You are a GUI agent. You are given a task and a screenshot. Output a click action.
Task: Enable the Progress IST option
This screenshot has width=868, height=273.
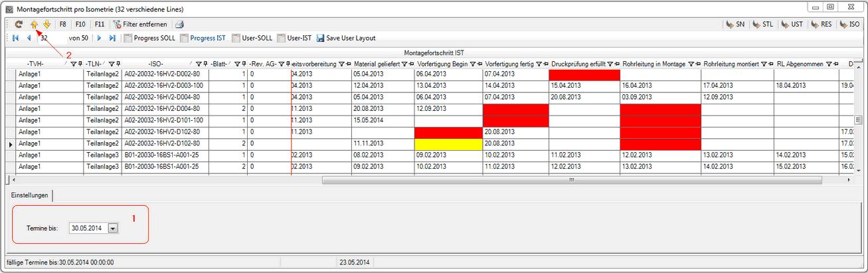point(185,39)
